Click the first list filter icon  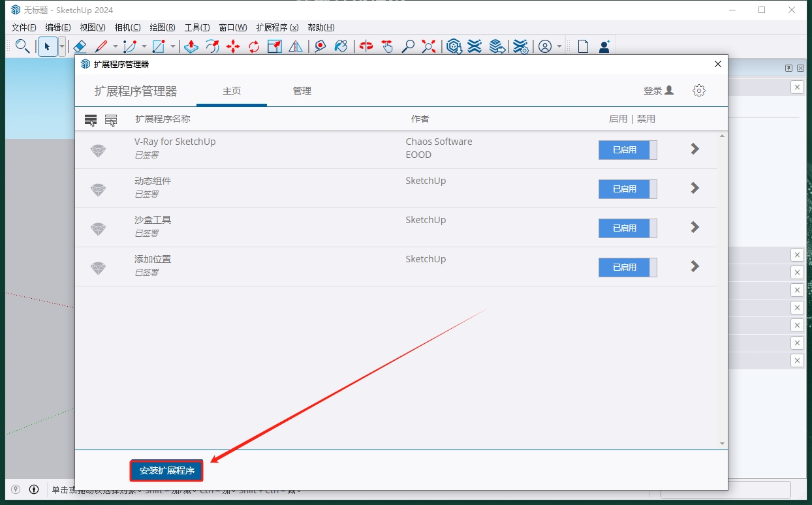point(91,120)
